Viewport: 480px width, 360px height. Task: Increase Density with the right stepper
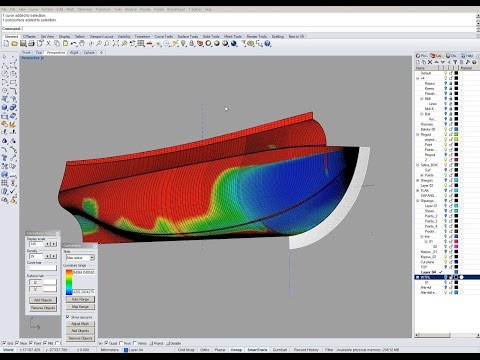tap(54, 256)
